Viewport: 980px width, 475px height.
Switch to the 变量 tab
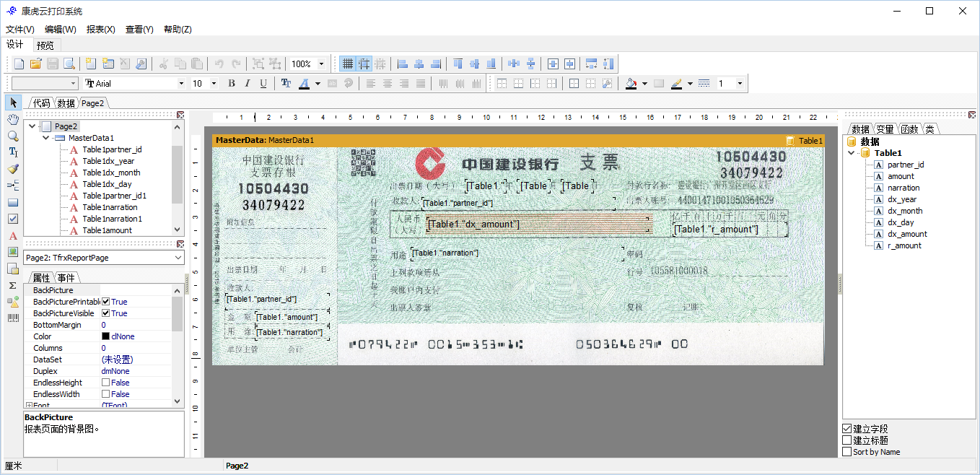point(885,129)
